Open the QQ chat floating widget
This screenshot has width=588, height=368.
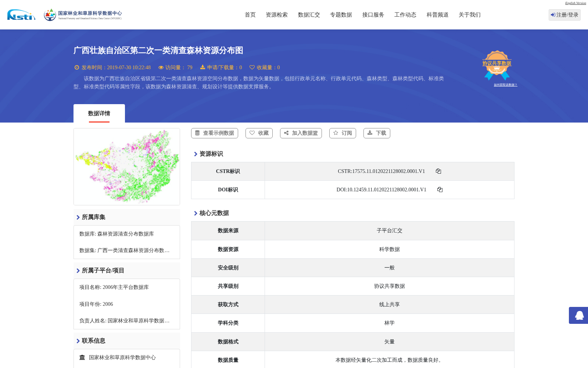click(578, 315)
